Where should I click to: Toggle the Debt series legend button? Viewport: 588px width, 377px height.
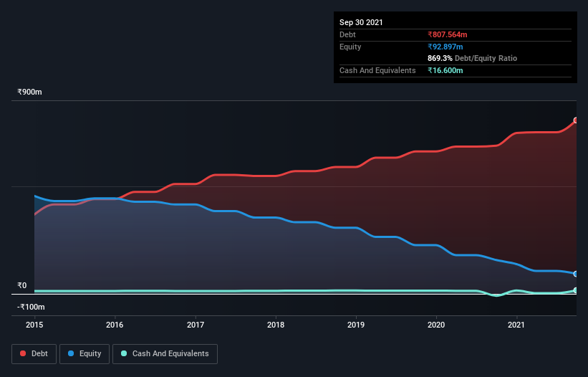(x=34, y=354)
